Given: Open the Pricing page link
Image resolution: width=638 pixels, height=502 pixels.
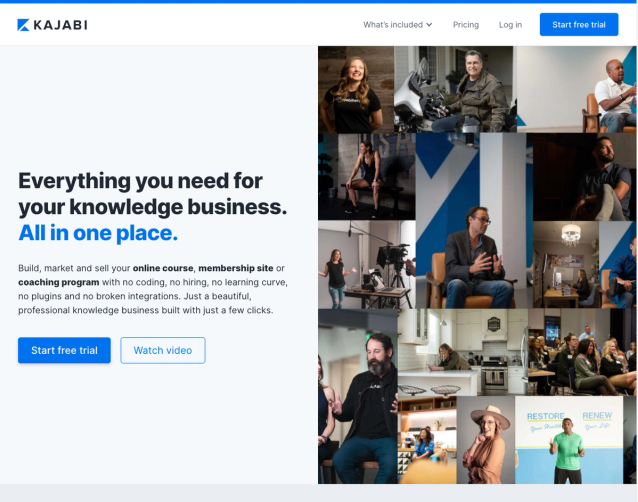Looking at the screenshot, I should tap(465, 25).
